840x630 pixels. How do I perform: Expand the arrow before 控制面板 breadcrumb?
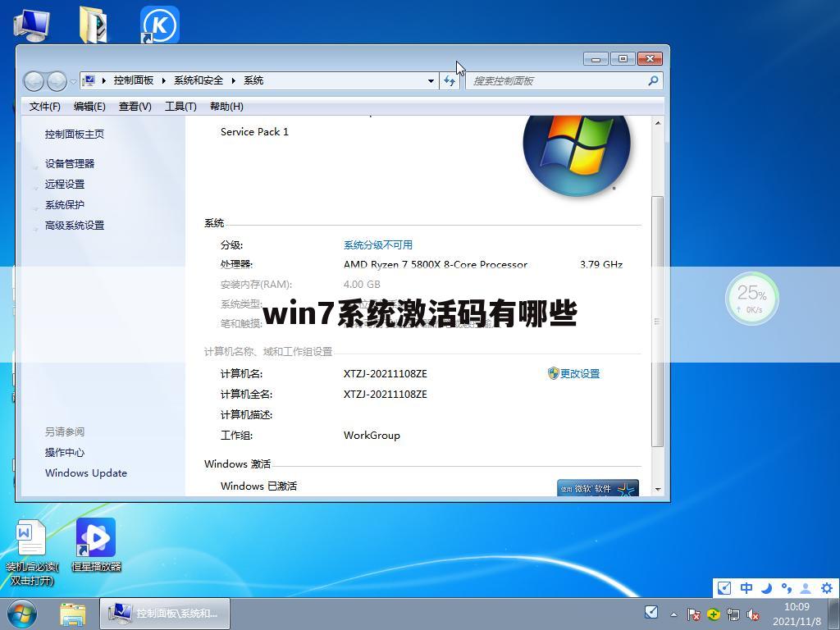tap(104, 80)
